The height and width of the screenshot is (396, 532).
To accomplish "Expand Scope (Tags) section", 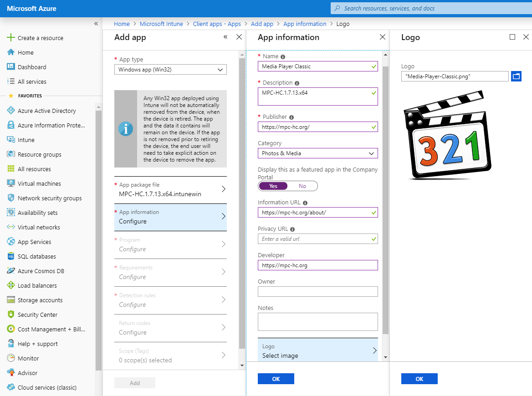I will tap(170, 355).
